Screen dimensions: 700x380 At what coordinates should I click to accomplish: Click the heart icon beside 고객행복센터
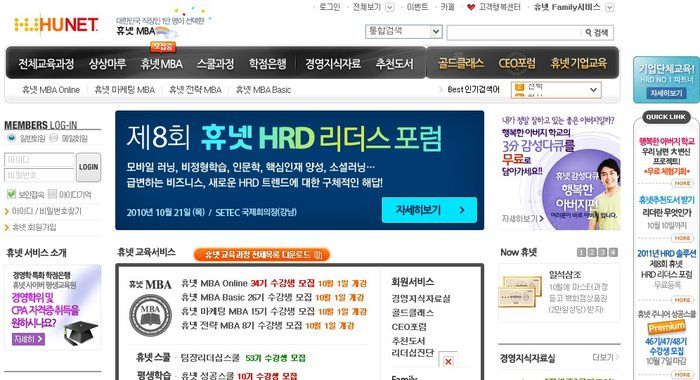coord(471,7)
